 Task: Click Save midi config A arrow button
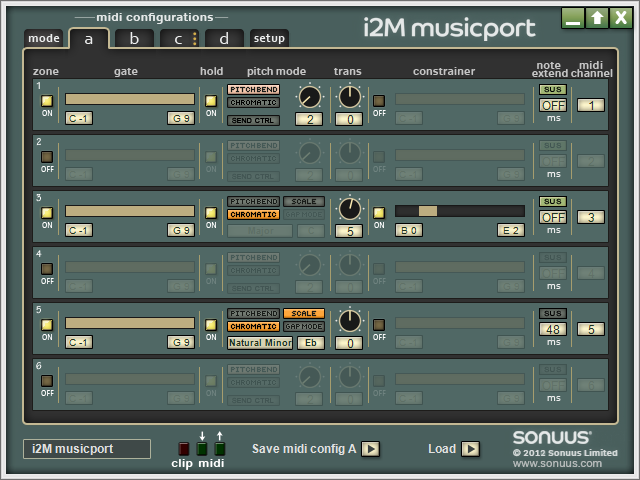pyautogui.click(x=371, y=449)
